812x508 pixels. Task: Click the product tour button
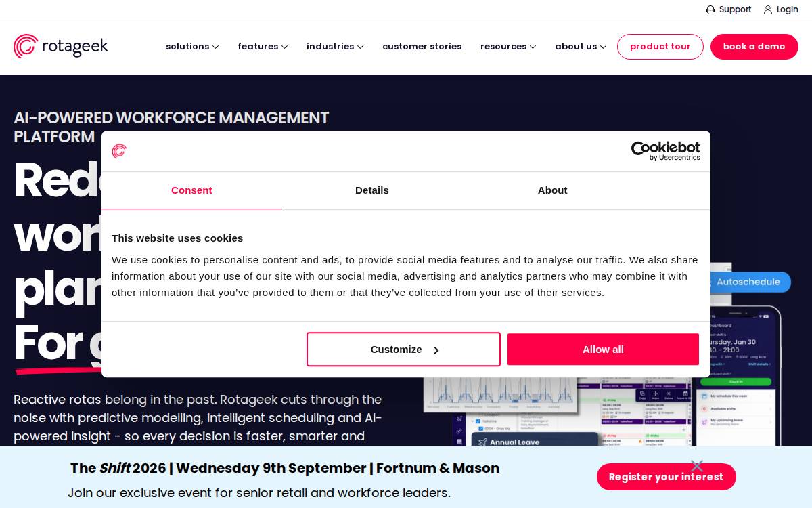pyautogui.click(x=660, y=47)
